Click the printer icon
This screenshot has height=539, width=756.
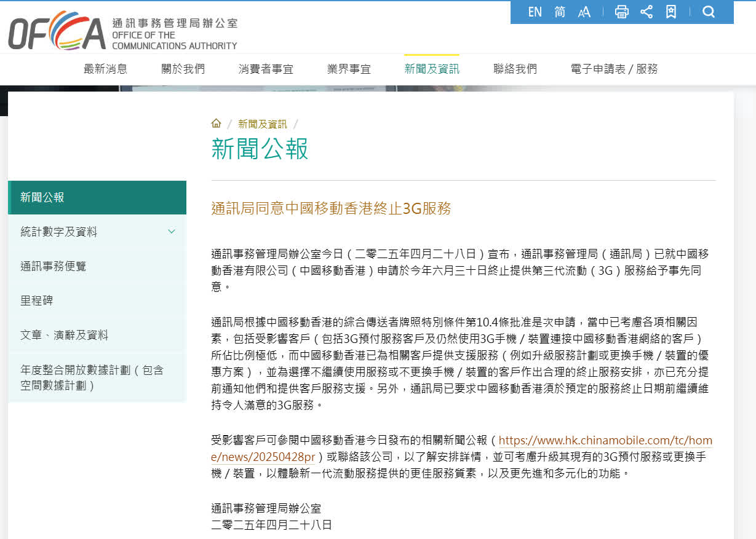[x=622, y=12]
